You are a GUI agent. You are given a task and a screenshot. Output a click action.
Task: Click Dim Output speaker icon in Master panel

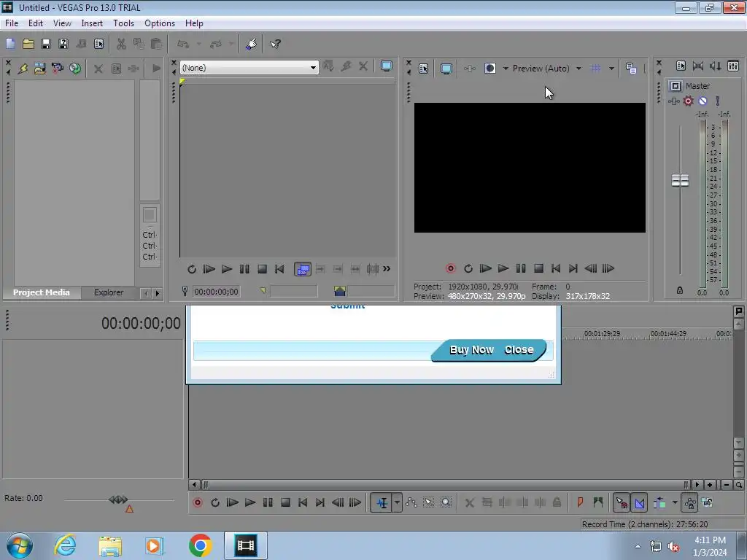tap(715, 66)
